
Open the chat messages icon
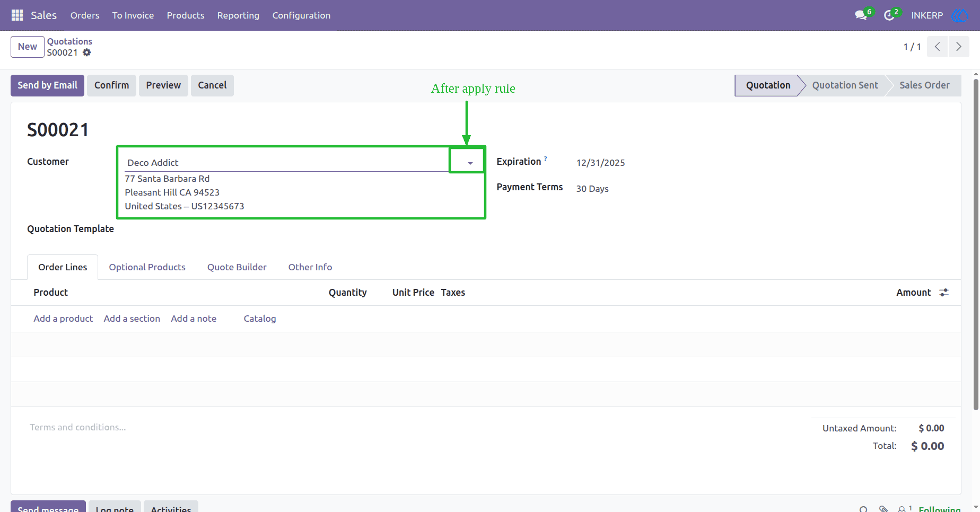click(861, 15)
